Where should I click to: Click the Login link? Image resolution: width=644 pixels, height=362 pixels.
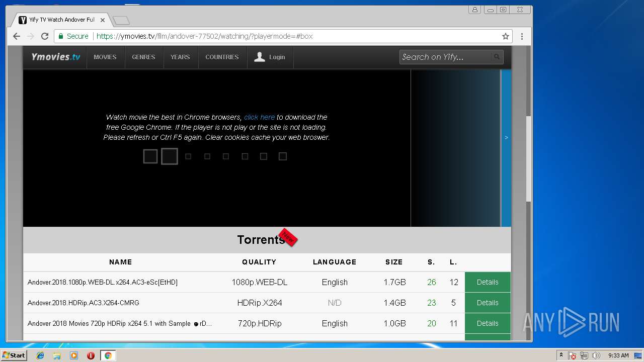(x=277, y=57)
